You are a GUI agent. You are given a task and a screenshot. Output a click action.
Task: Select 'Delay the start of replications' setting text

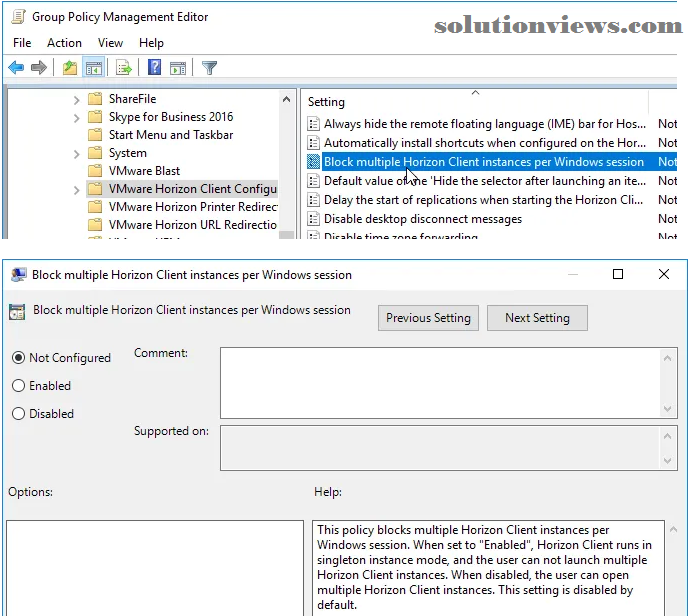point(483,200)
